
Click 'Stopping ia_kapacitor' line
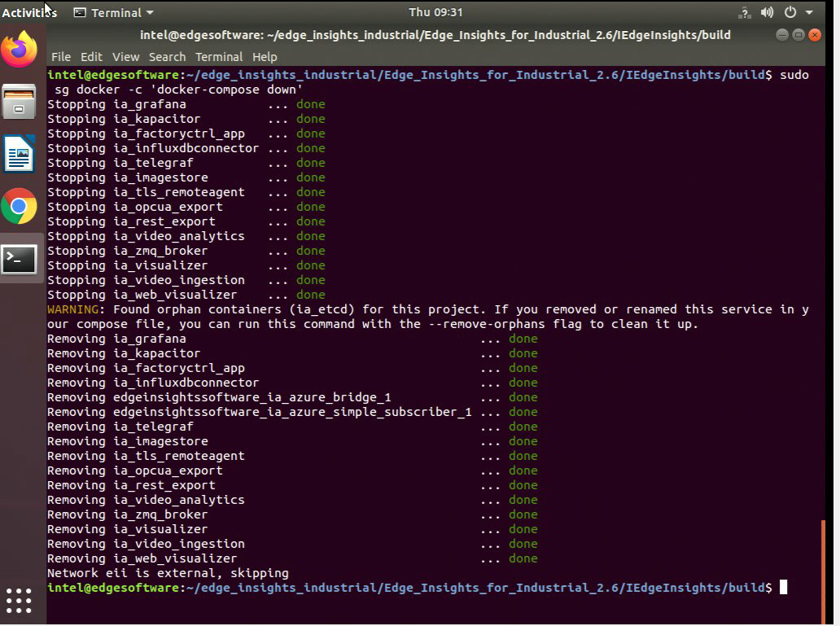pyautogui.click(x=186, y=119)
